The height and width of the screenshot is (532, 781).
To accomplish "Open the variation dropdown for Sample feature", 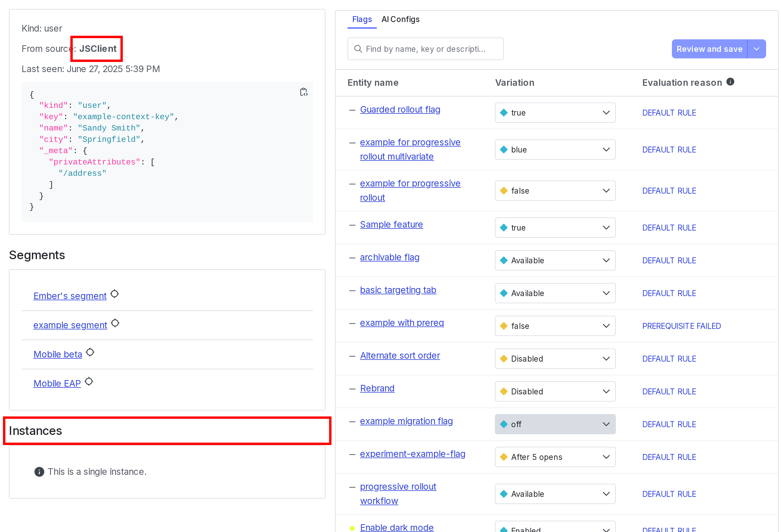I will (555, 228).
